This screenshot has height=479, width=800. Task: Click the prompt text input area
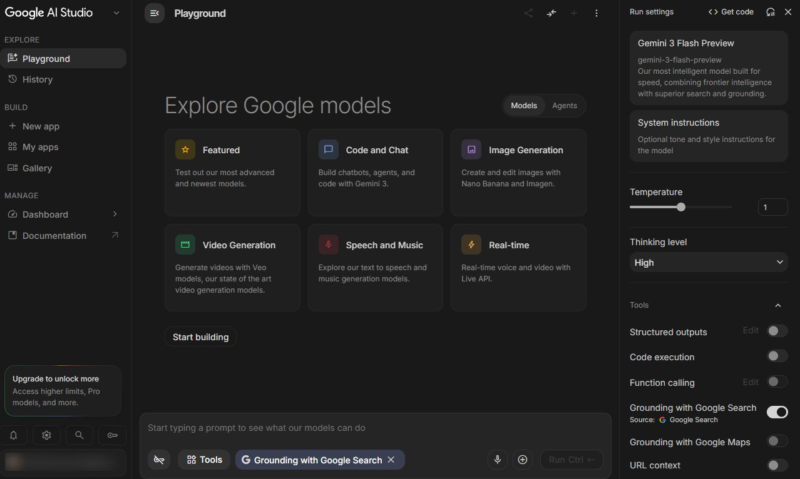click(x=375, y=428)
